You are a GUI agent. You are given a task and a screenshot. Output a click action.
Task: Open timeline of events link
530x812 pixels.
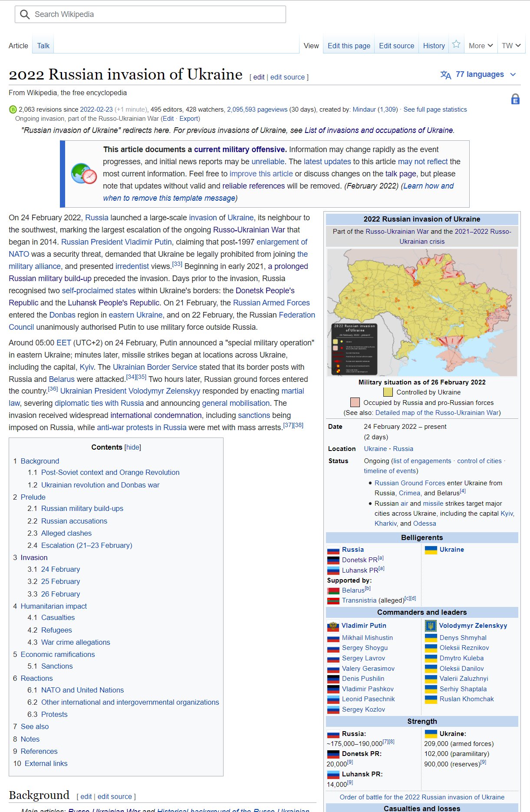tap(390, 471)
